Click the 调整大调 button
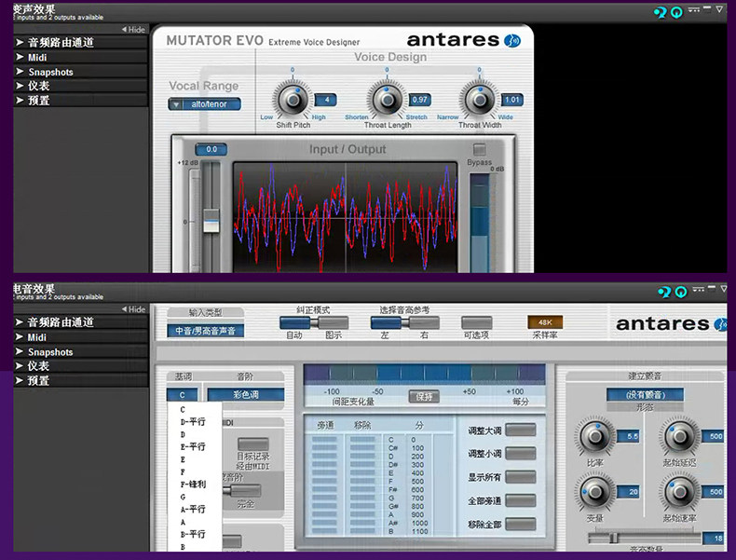The height and width of the screenshot is (560, 736). [521, 430]
